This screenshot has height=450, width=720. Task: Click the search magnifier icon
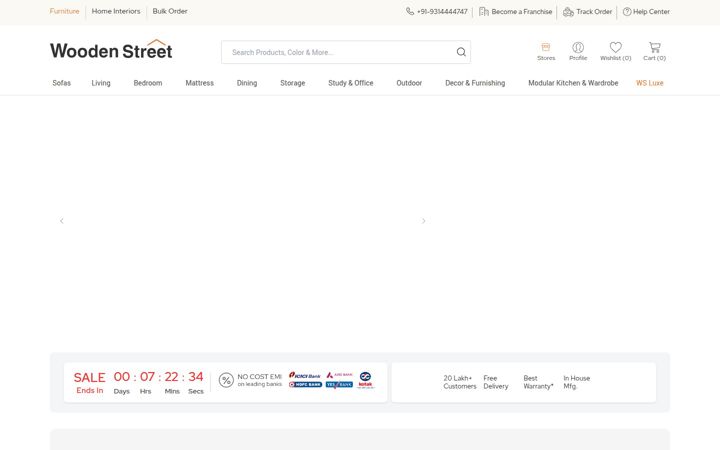click(x=461, y=52)
